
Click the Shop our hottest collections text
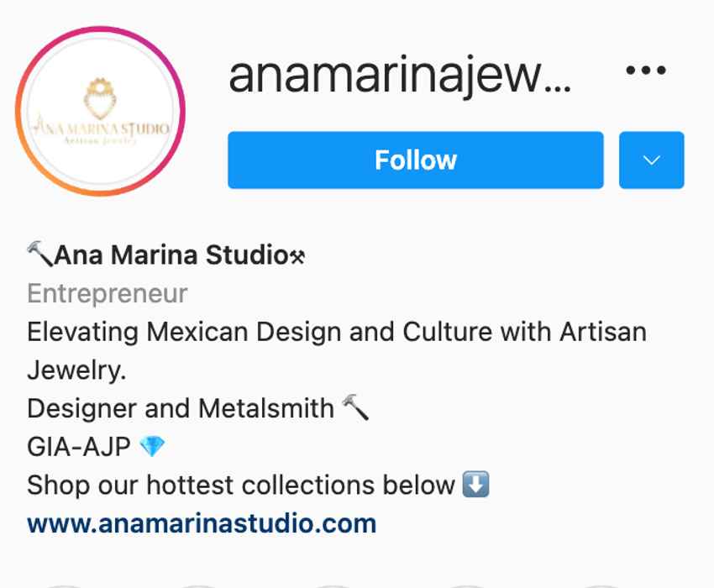[241, 485]
